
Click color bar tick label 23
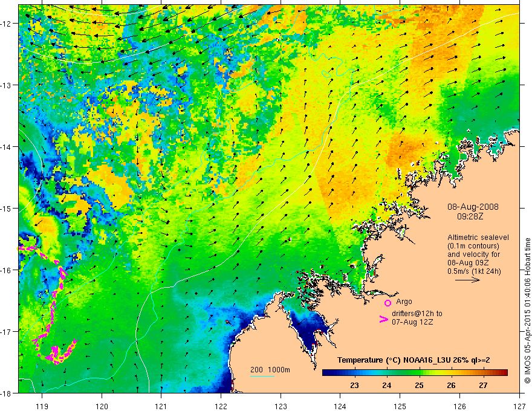pyautogui.click(x=354, y=385)
